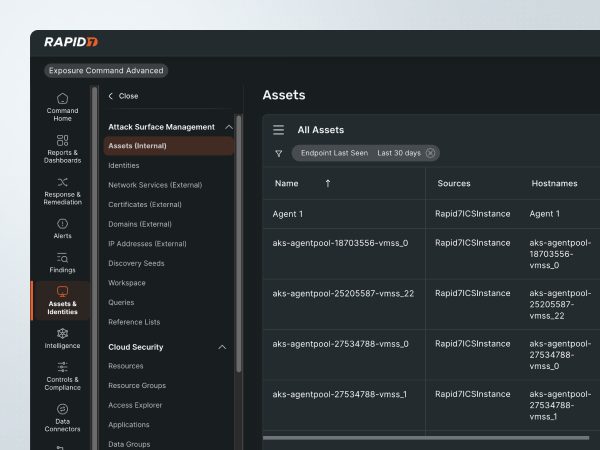Remove the Endpoint Last Seen filter chip

pyautogui.click(x=430, y=153)
